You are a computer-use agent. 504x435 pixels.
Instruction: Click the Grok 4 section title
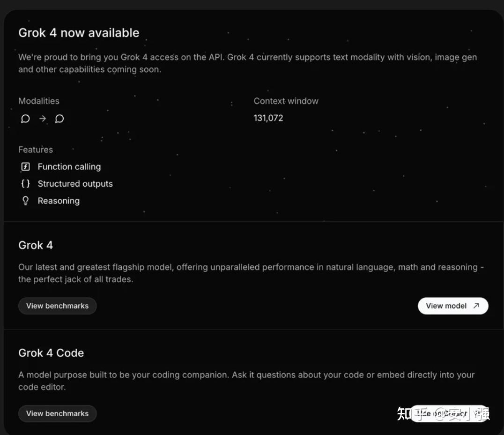(x=36, y=245)
